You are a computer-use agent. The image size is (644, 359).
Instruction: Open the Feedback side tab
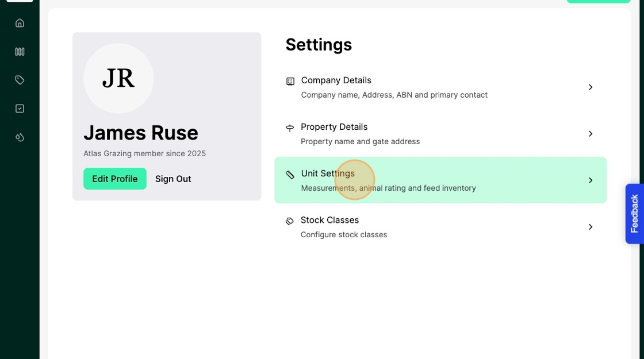(x=634, y=214)
